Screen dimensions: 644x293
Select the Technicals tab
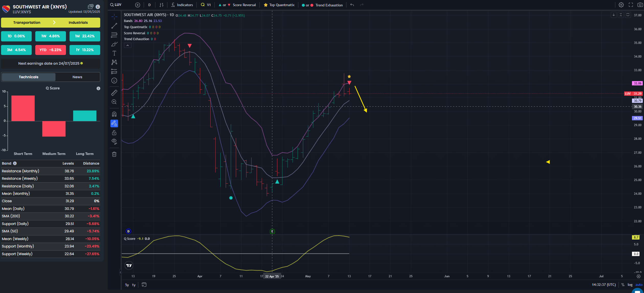click(28, 77)
